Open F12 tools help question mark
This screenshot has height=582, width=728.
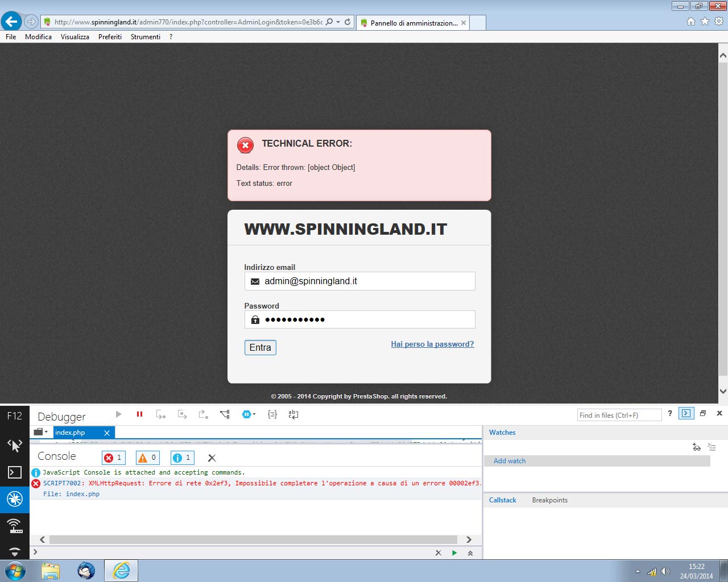coord(670,413)
